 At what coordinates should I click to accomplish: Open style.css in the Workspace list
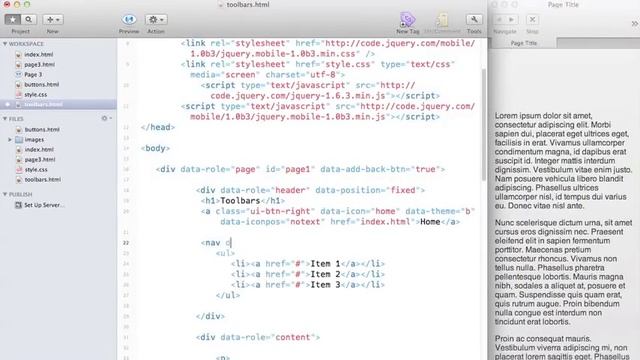coord(36,94)
